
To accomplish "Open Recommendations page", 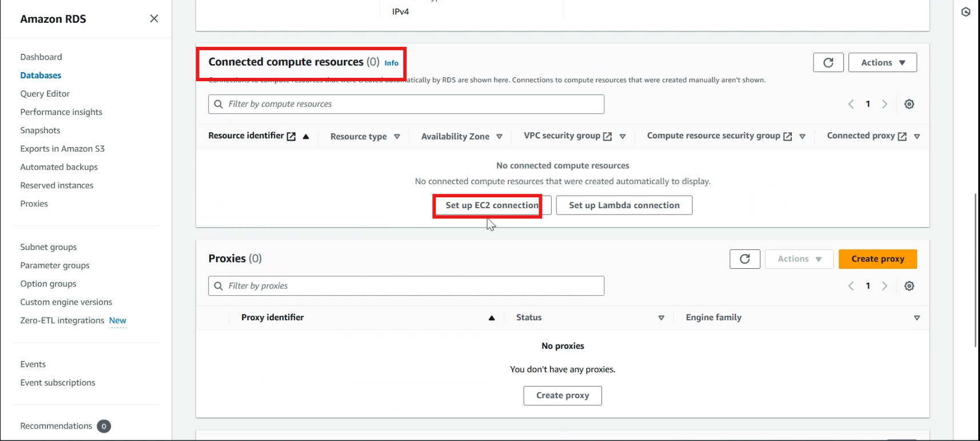I will 56,426.
